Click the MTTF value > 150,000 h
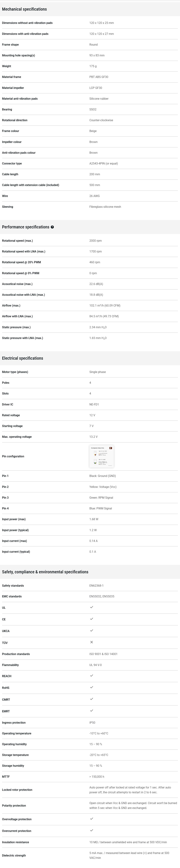The width and height of the screenshot is (180, 868). point(97,777)
